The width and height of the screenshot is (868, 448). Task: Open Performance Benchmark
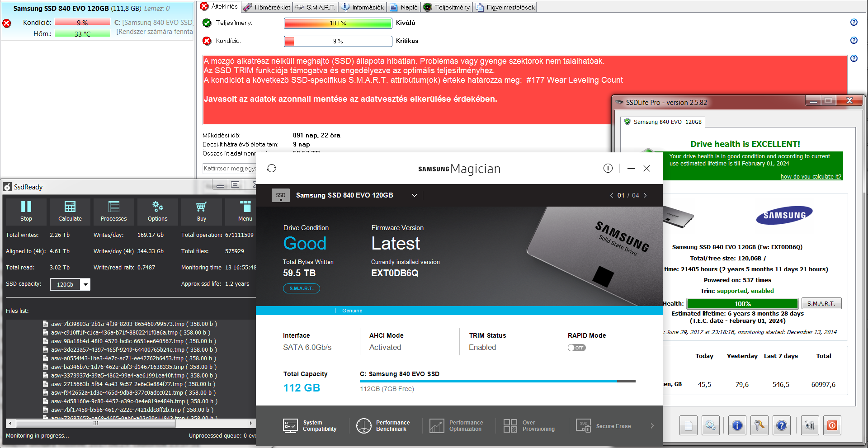(383, 426)
